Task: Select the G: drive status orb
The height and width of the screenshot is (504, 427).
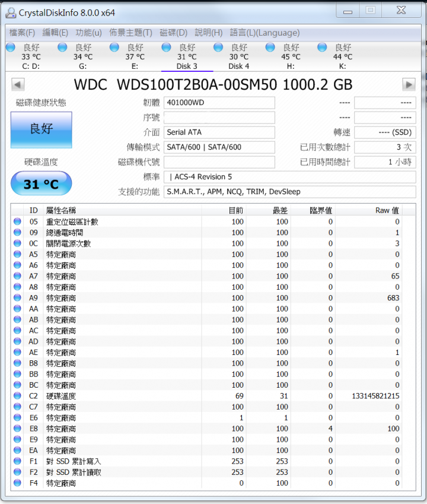Action: (x=62, y=47)
